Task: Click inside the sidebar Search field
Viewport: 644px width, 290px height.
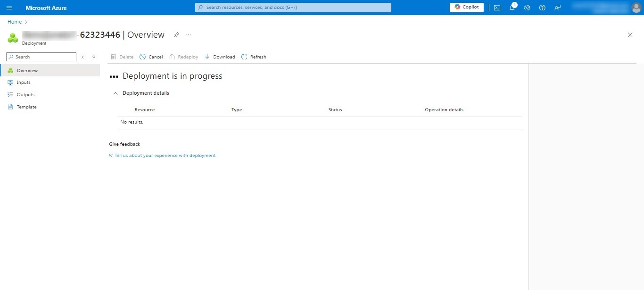Action: pyautogui.click(x=41, y=57)
